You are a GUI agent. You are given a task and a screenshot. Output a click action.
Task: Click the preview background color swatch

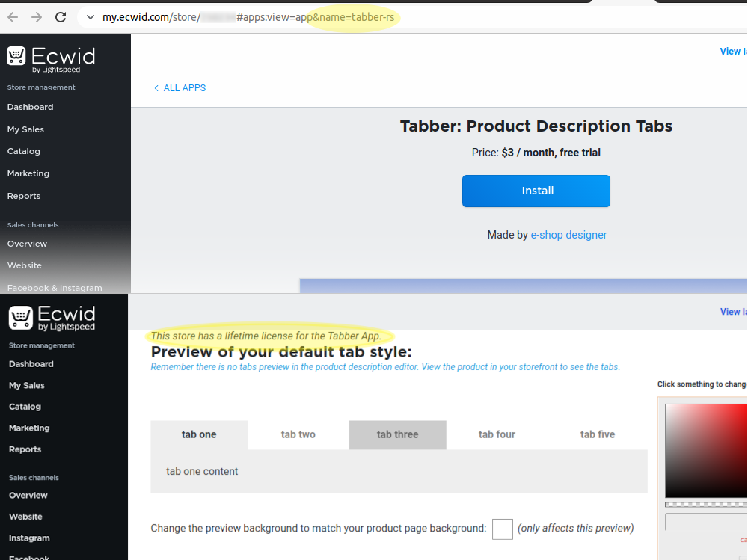click(503, 529)
